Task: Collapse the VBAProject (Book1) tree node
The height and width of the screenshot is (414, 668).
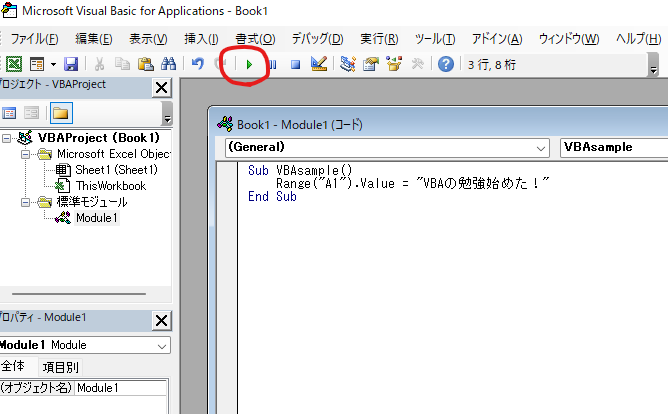Action: 6,138
